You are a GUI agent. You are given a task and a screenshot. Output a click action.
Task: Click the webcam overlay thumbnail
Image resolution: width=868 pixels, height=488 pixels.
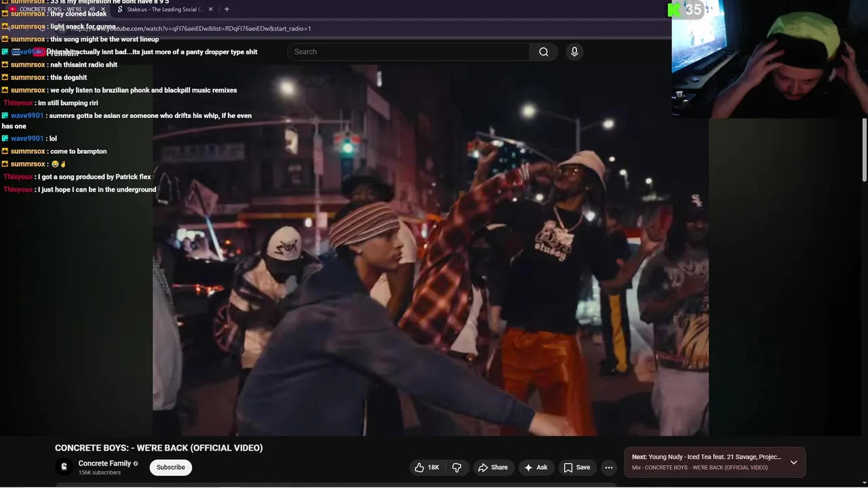[770, 59]
